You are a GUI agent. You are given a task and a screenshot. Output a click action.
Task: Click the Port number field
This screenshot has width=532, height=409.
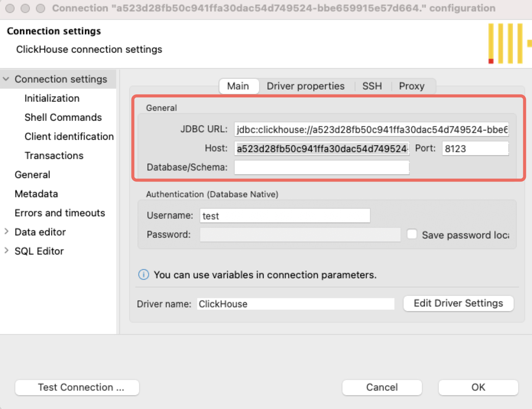coord(475,148)
